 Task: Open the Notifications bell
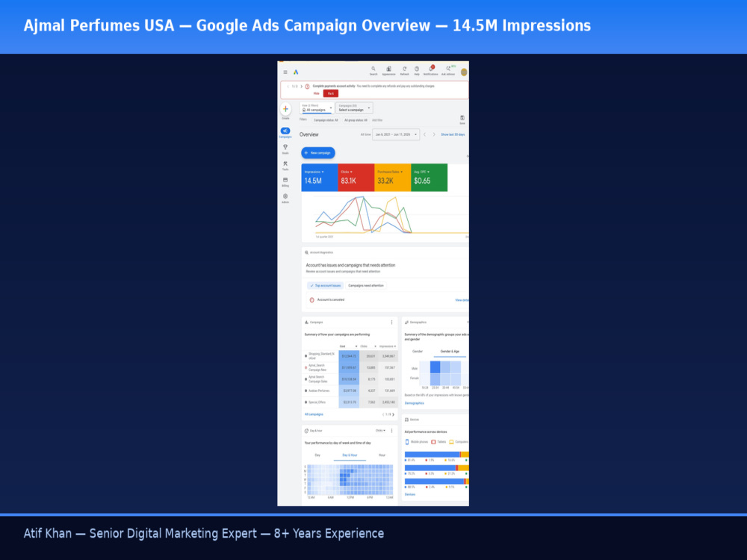pos(431,70)
